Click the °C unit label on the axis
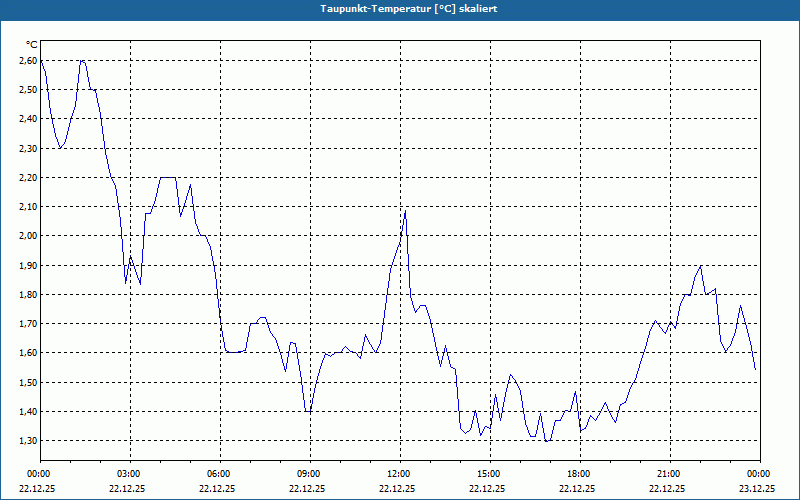 point(32,45)
